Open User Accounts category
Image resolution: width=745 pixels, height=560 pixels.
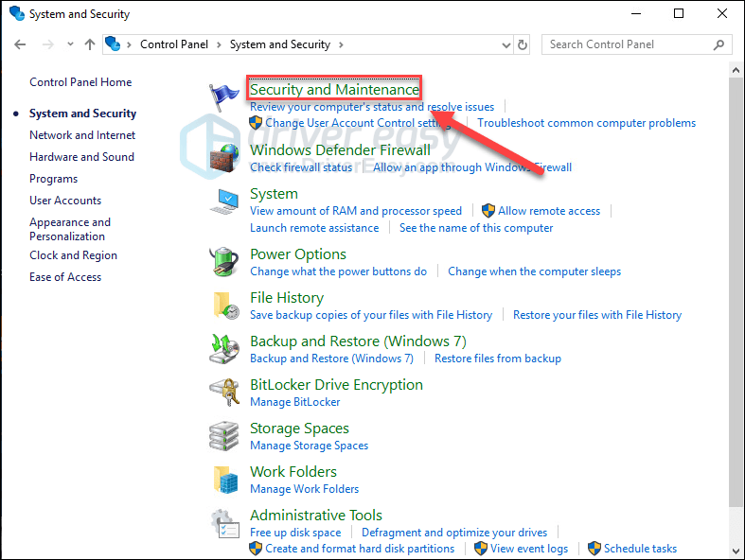65,201
